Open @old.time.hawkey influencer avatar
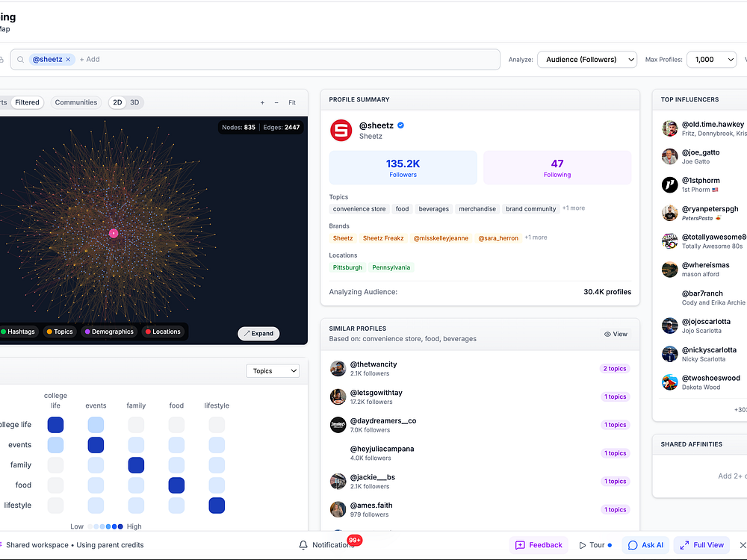This screenshot has height=560, width=747. (x=669, y=128)
